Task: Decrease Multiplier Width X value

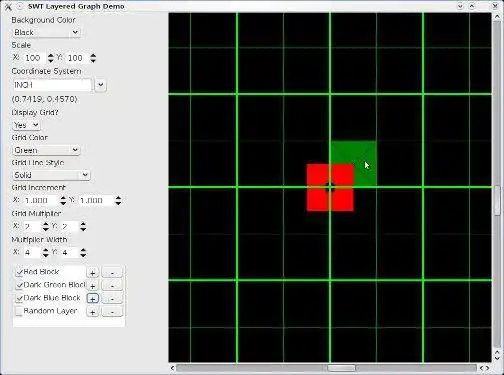Action: 46,255
